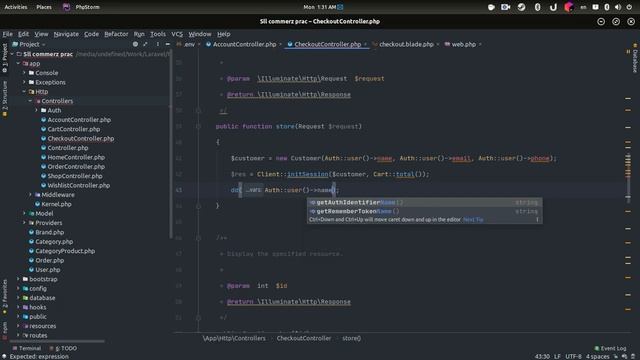Click the U-shaped magnet tray icon
This screenshot has height=360, width=640.
(553, 7)
